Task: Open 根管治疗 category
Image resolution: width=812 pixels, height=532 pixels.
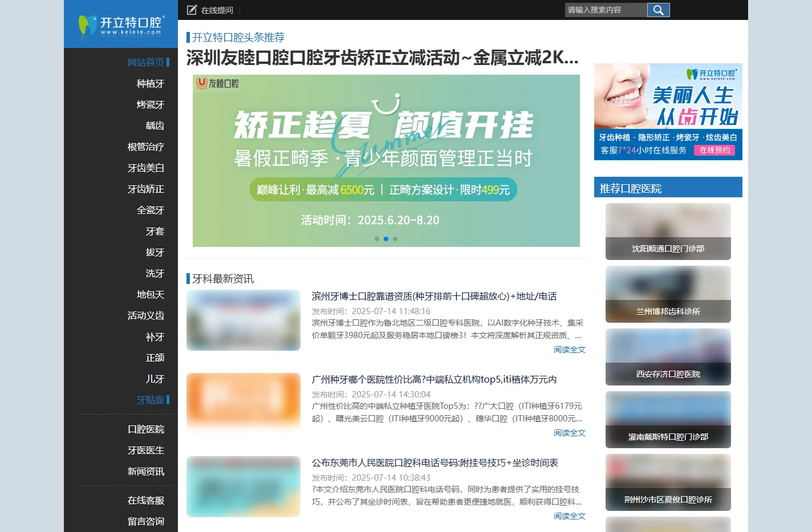Action: click(146, 147)
